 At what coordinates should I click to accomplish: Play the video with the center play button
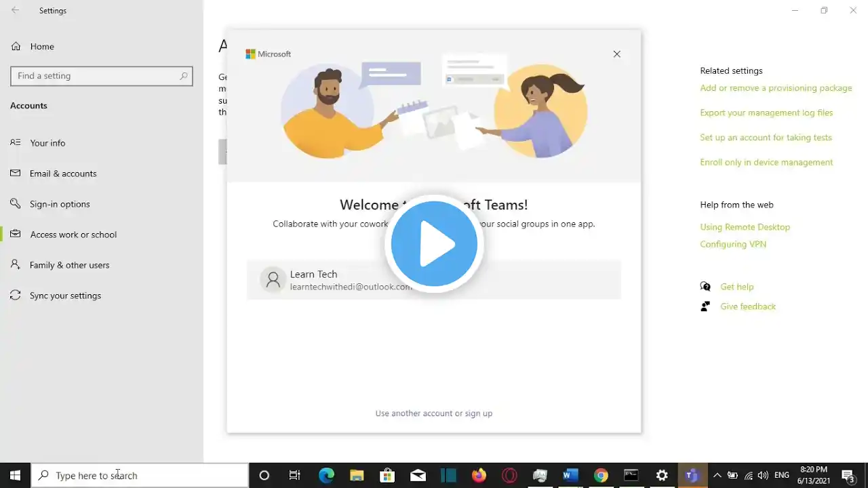pos(434,244)
